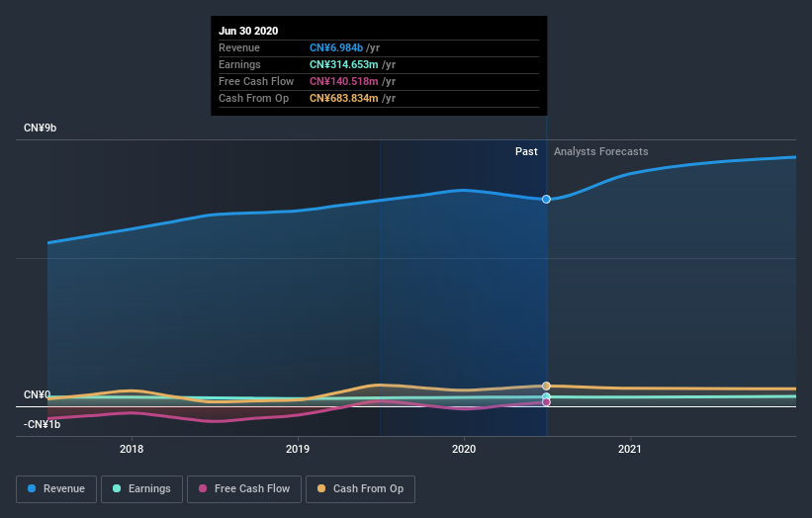Select the 2019 x-axis label

pyautogui.click(x=298, y=449)
